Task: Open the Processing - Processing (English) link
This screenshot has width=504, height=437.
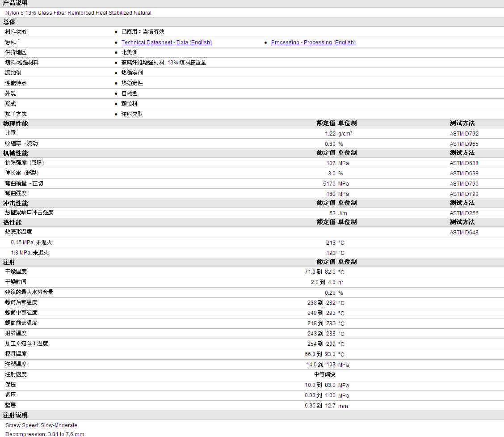Action: tap(313, 42)
